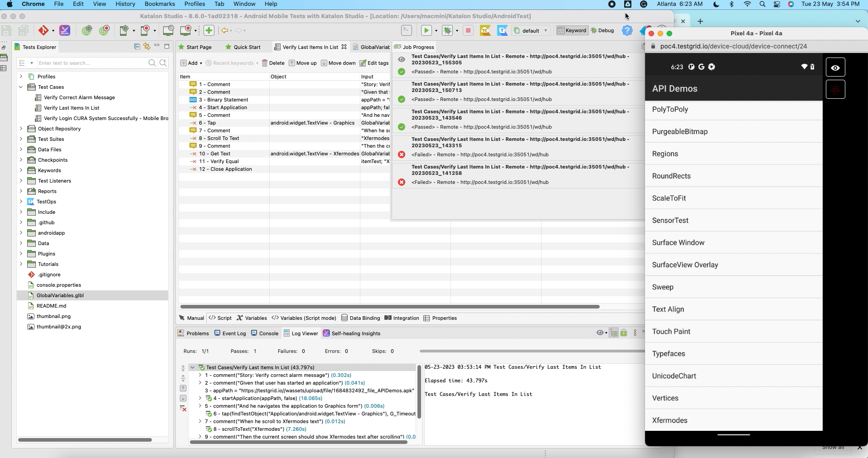
Task: Click the Debug bug run icon
Action: 448,30
